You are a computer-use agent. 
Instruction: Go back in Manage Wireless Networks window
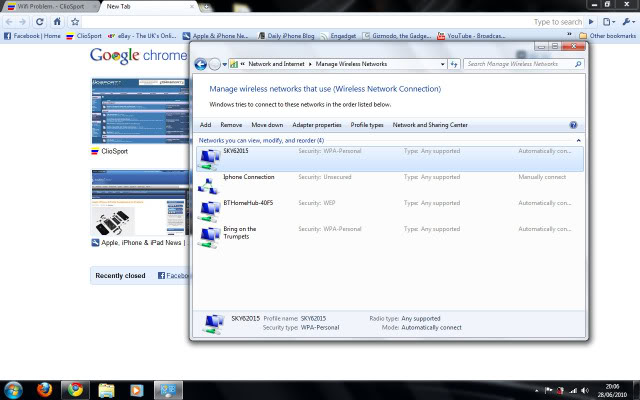[x=200, y=64]
